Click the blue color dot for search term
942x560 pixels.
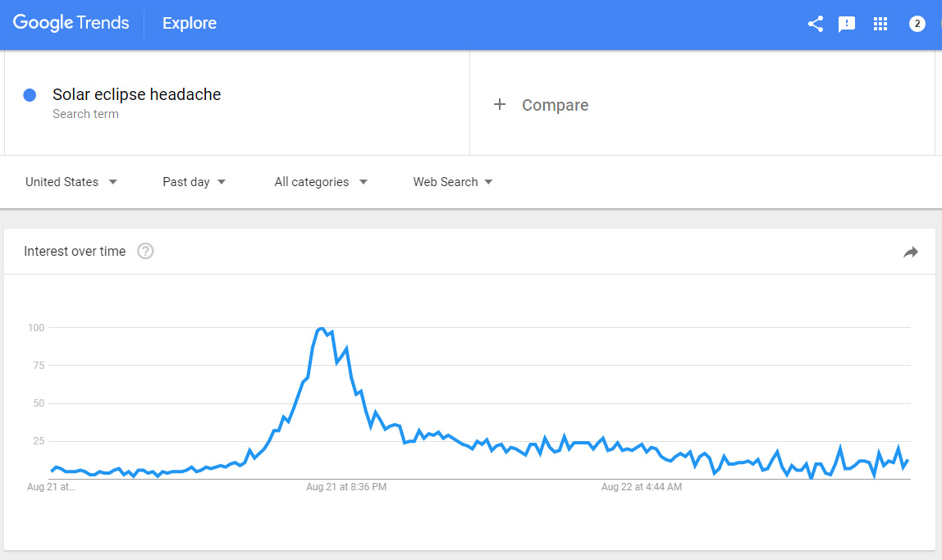30,95
